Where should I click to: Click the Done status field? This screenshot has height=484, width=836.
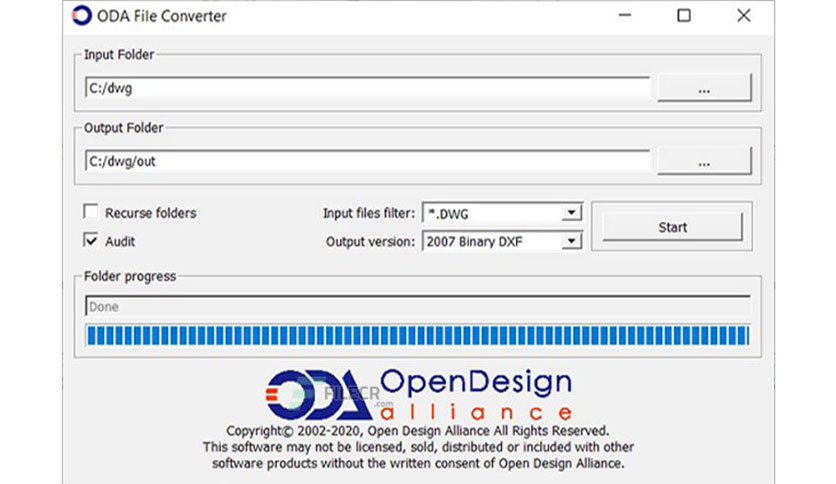click(x=417, y=306)
